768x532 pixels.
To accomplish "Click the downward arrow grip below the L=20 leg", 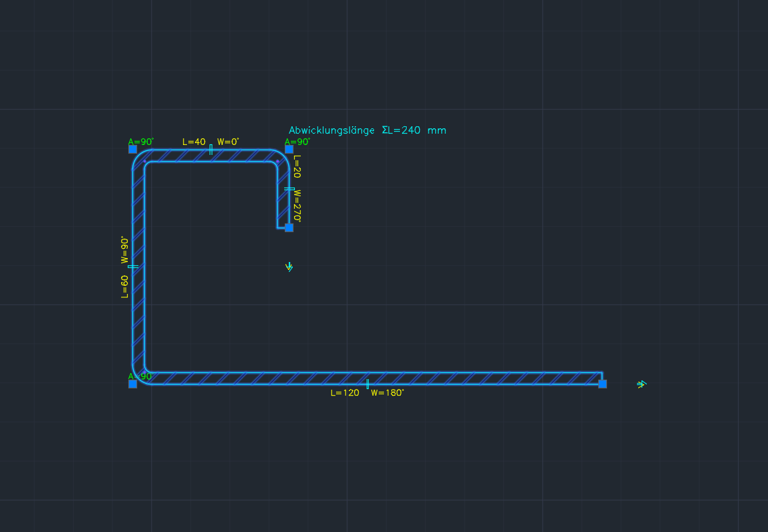I will tap(289, 267).
